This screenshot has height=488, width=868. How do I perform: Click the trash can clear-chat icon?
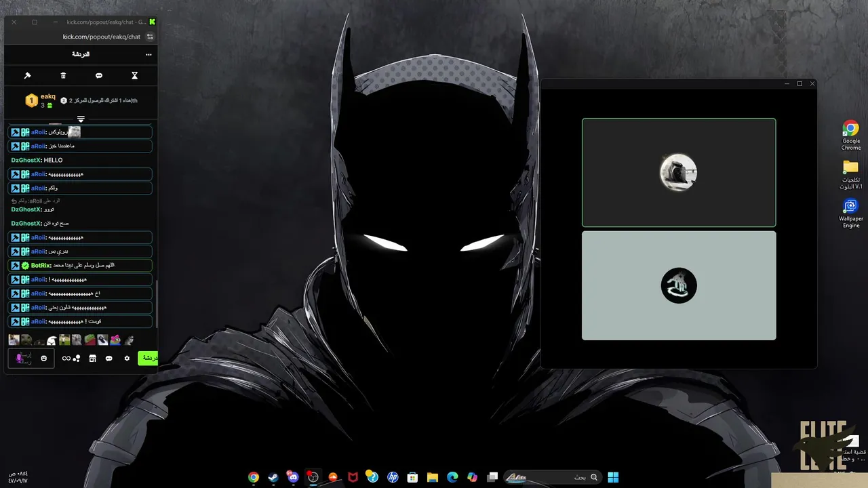[x=63, y=76]
